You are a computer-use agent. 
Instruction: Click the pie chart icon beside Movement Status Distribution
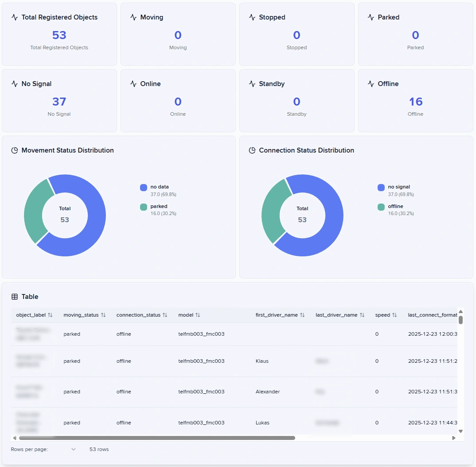[x=15, y=150]
